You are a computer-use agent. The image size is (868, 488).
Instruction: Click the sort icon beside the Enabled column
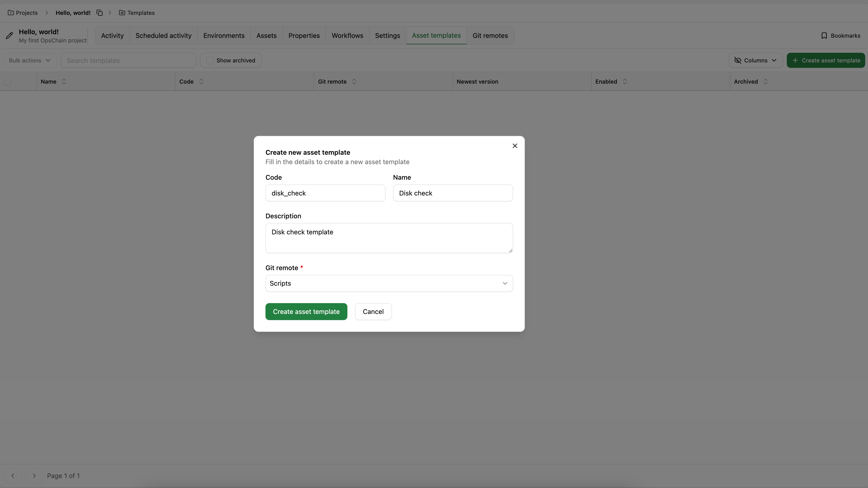pos(624,81)
